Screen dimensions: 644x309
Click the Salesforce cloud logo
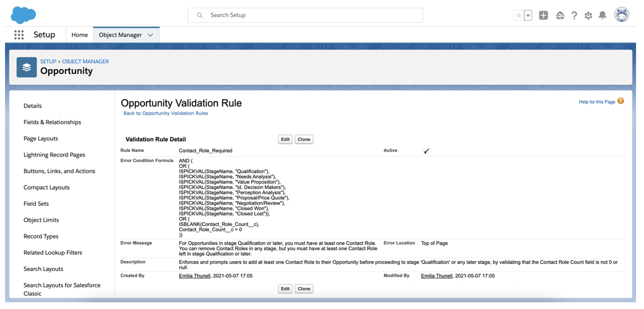tap(23, 15)
